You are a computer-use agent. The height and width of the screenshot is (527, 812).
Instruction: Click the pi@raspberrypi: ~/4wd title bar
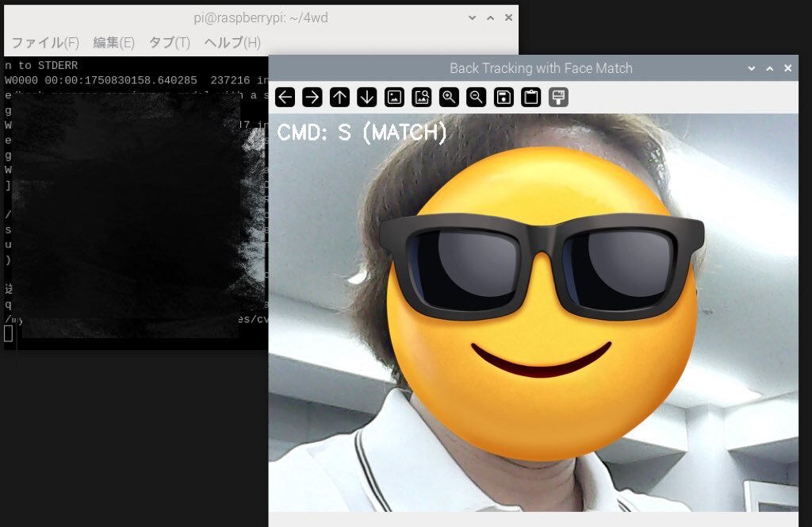260,17
